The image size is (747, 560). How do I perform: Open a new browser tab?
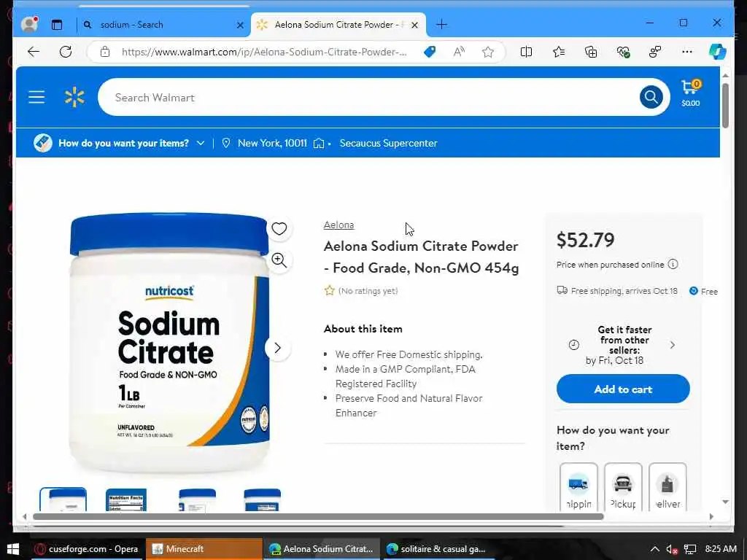(x=441, y=24)
